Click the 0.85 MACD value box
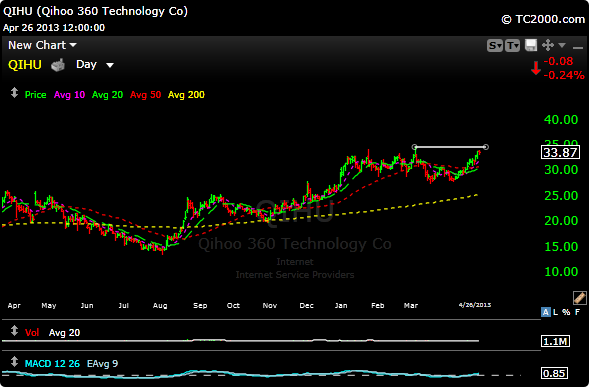The image size is (589, 387). (554, 373)
